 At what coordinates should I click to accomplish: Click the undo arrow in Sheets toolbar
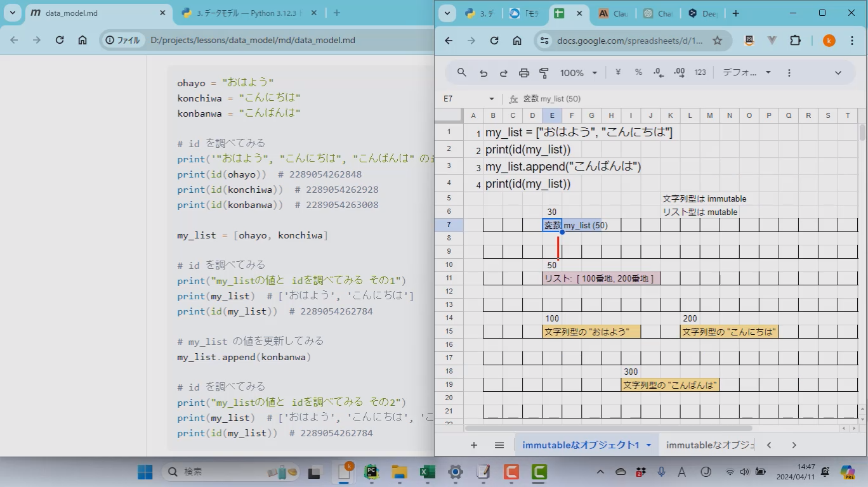483,73
